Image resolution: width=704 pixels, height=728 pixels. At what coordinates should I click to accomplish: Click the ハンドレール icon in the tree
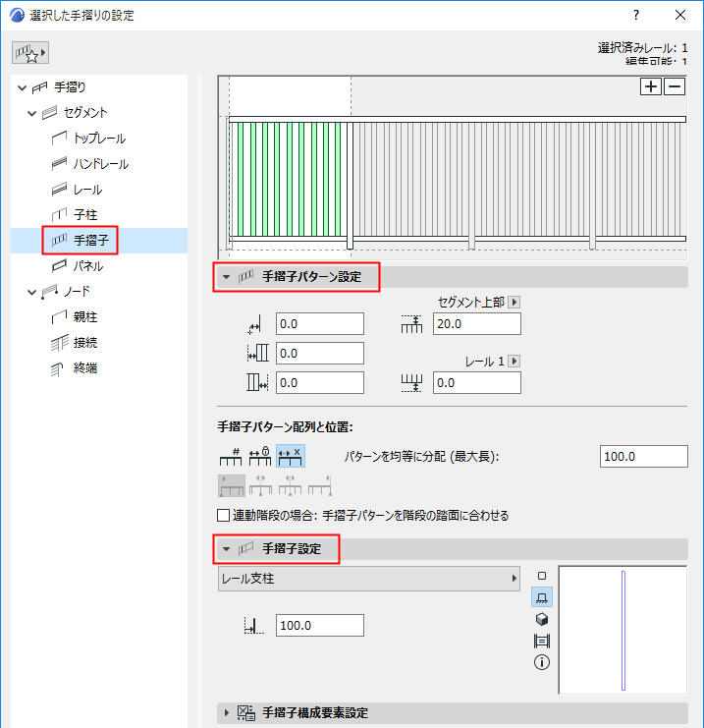59,164
